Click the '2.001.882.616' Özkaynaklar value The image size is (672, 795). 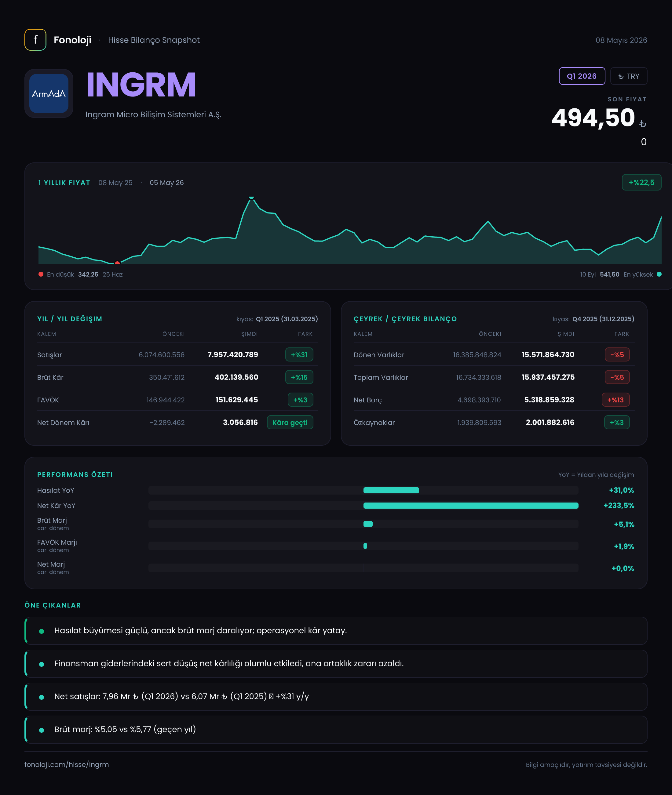click(550, 422)
